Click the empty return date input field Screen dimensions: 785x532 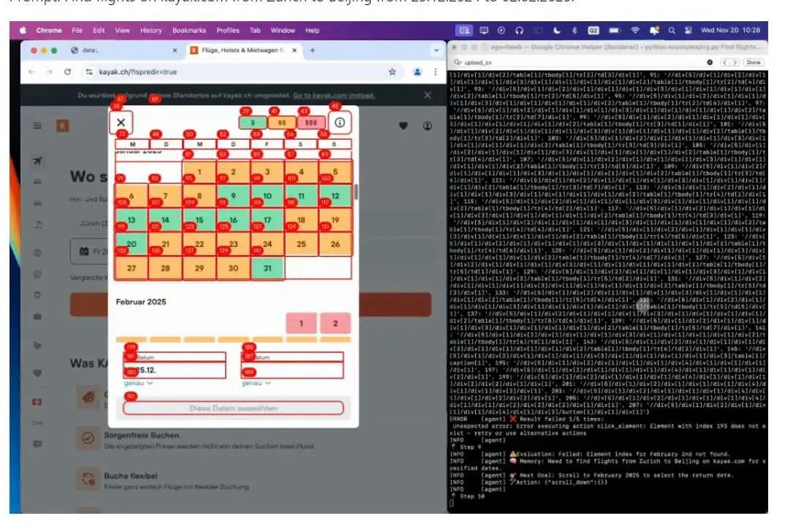click(x=292, y=370)
